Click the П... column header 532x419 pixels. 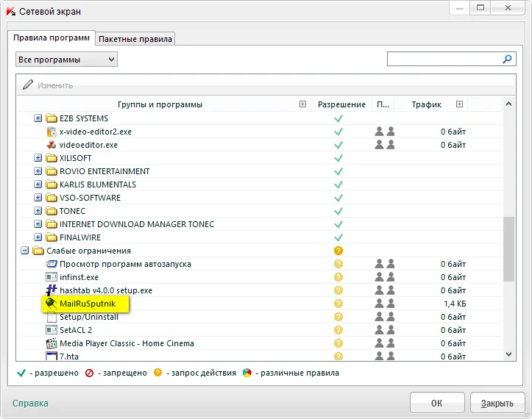pos(383,104)
